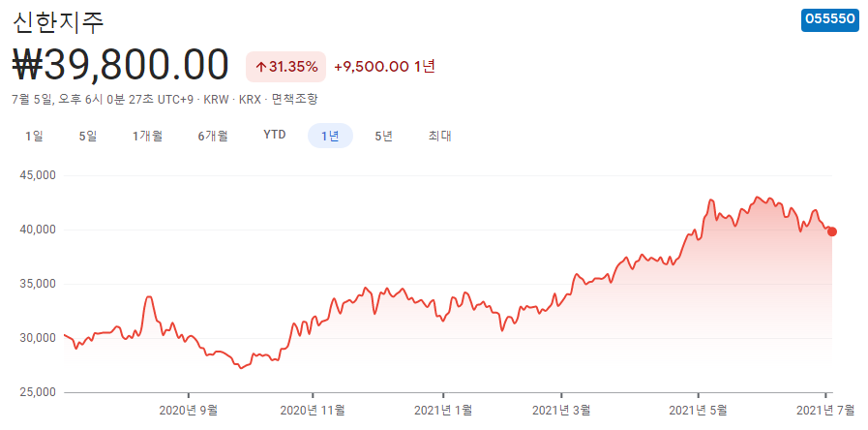Screen dimensions: 868x430
Task: Switch chart to 6개월 range
Action: [x=213, y=136]
